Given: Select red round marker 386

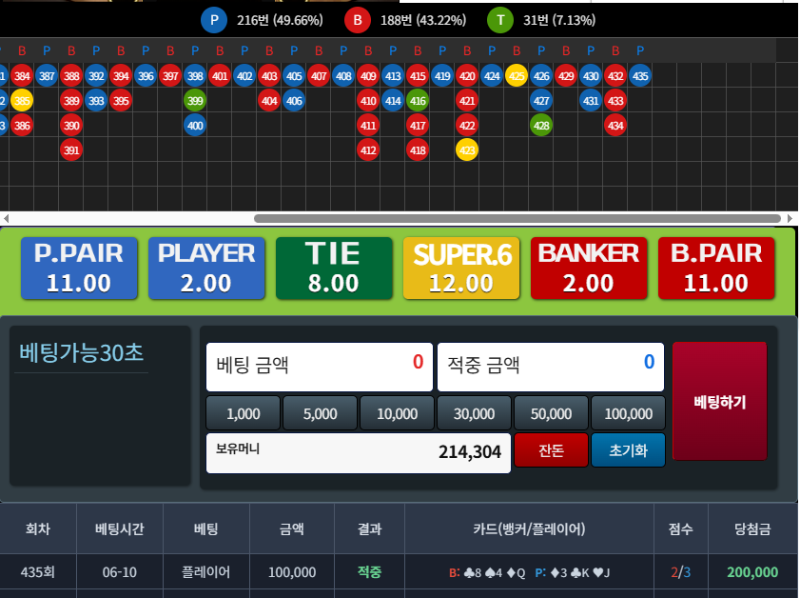Looking at the screenshot, I should point(22,126).
